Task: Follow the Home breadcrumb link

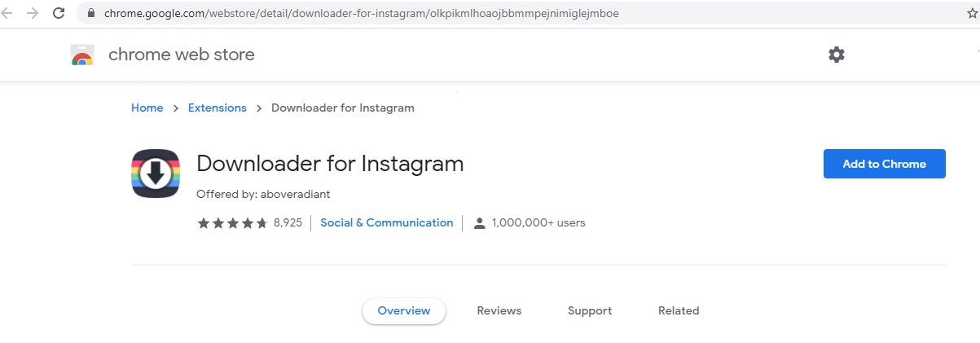Action: [147, 108]
